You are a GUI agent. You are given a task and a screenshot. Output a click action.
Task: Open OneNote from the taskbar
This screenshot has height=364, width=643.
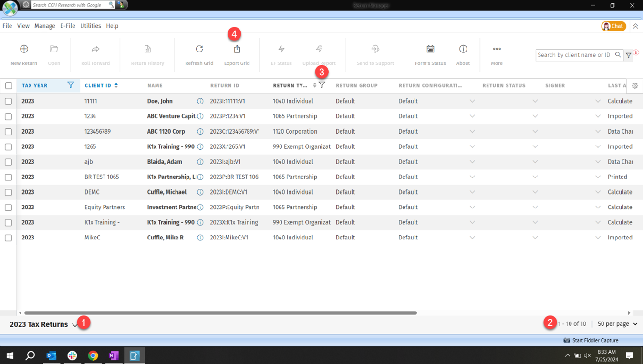tap(114, 355)
